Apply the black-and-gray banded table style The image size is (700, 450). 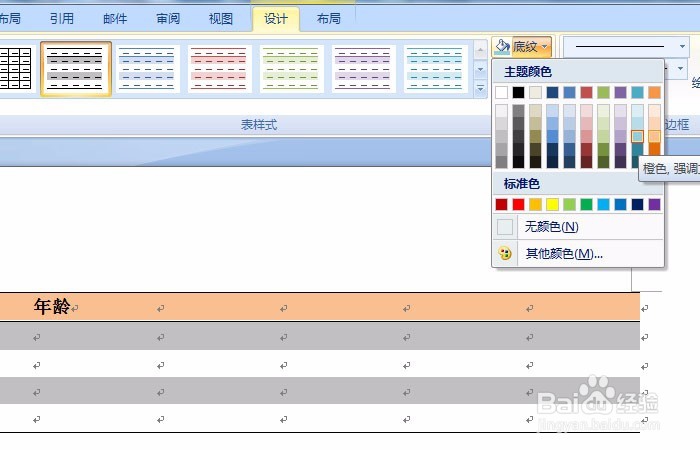75,69
